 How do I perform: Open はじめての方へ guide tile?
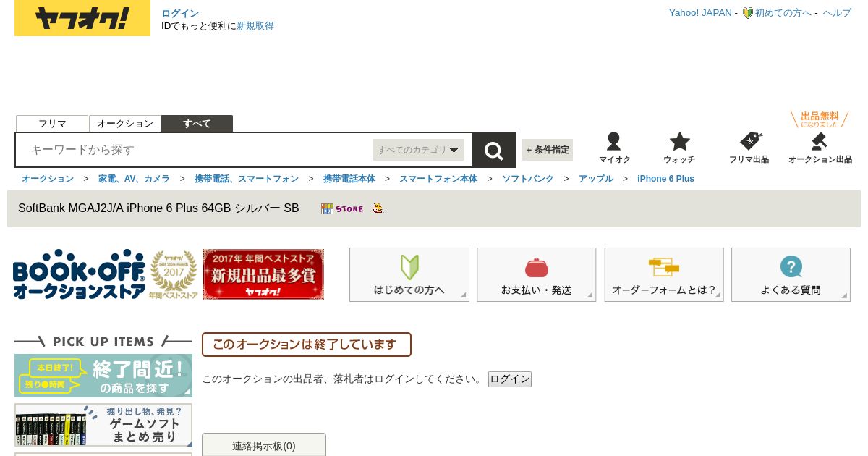[x=409, y=274]
